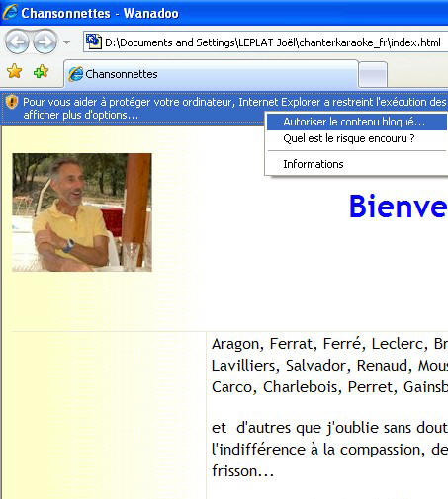Click the photo of man in yellow polo

(82, 212)
